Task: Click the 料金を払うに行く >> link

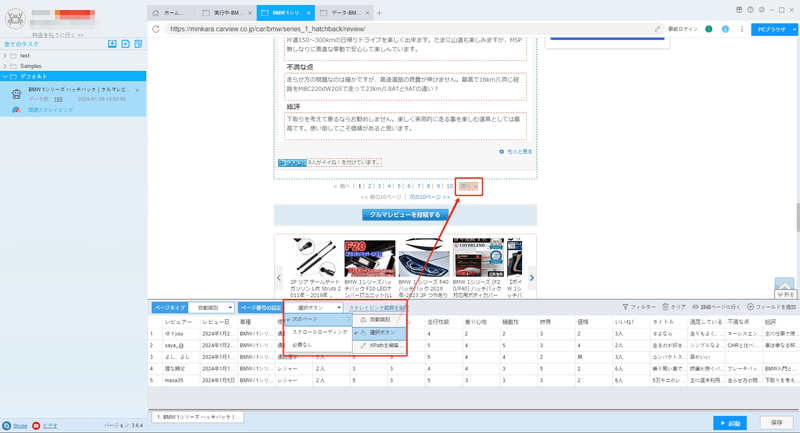Action: (x=58, y=35)
